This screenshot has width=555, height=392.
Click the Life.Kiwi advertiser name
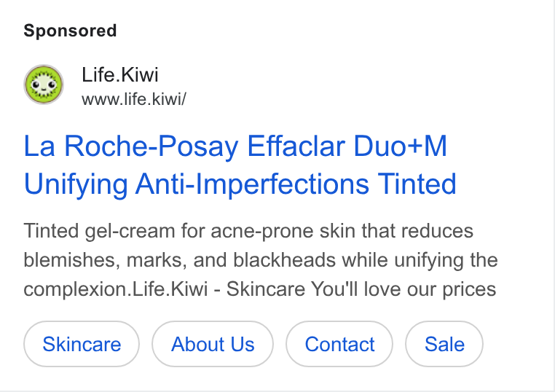pos(120,75)
